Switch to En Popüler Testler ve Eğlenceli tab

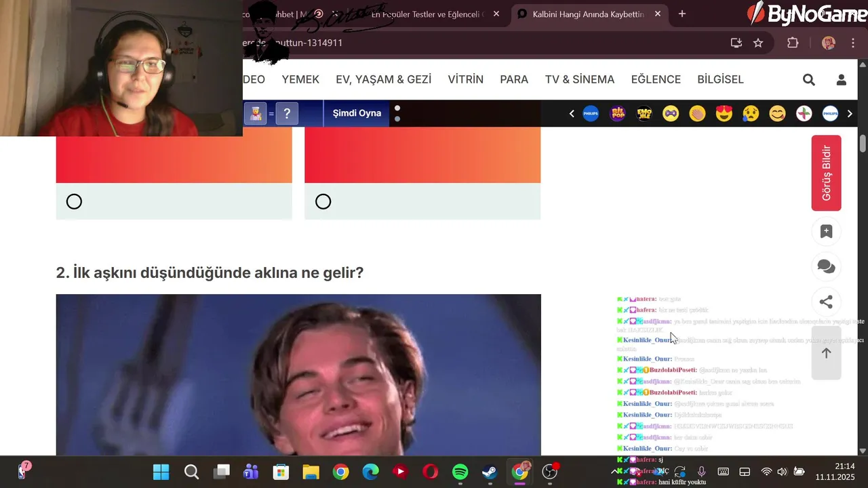[427, 14]
